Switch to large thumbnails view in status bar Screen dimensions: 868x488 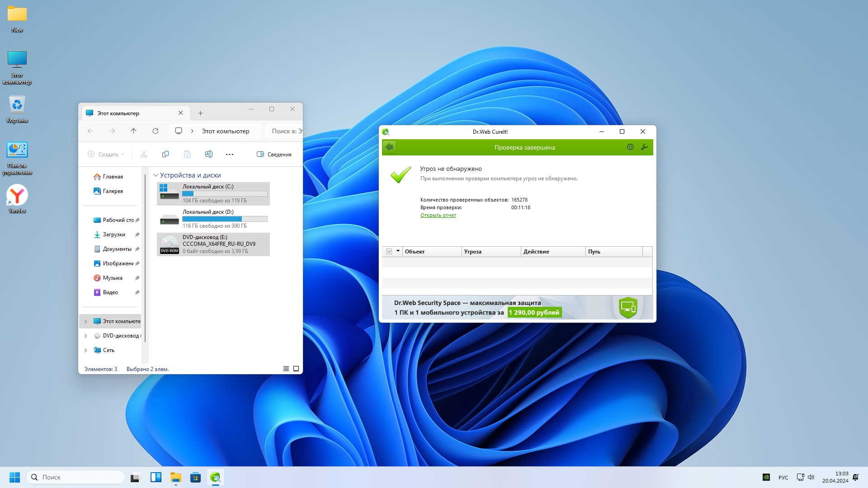click(x=296, y=369)
